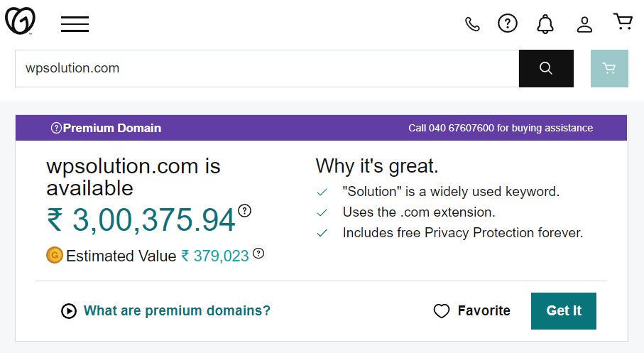The height and width of the screenshot is (353, 644).
Task: Click the play icon for premium domains video
Action: pyautogui.click(x=69, y=311)
